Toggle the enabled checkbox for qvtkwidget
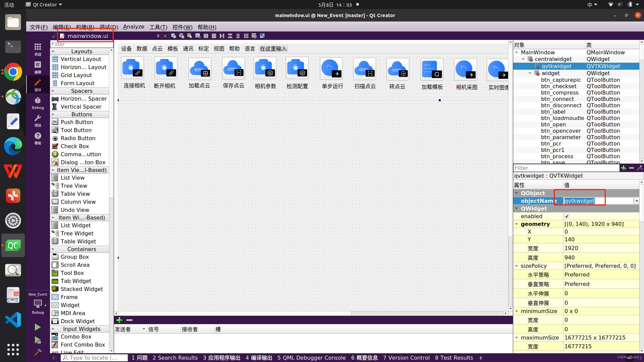The image size is (644, 362). tap(567, 216)
